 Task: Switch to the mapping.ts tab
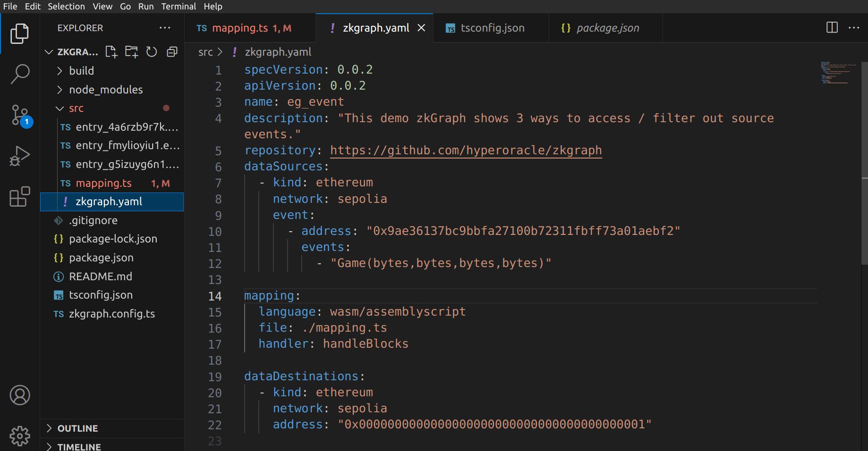(x=250, y=28)
